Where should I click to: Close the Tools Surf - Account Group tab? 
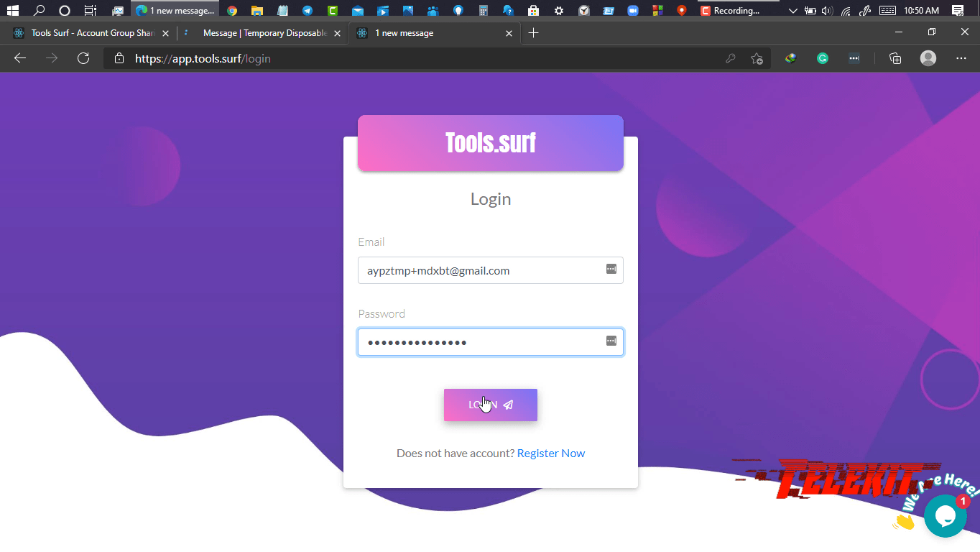(167, 33)
